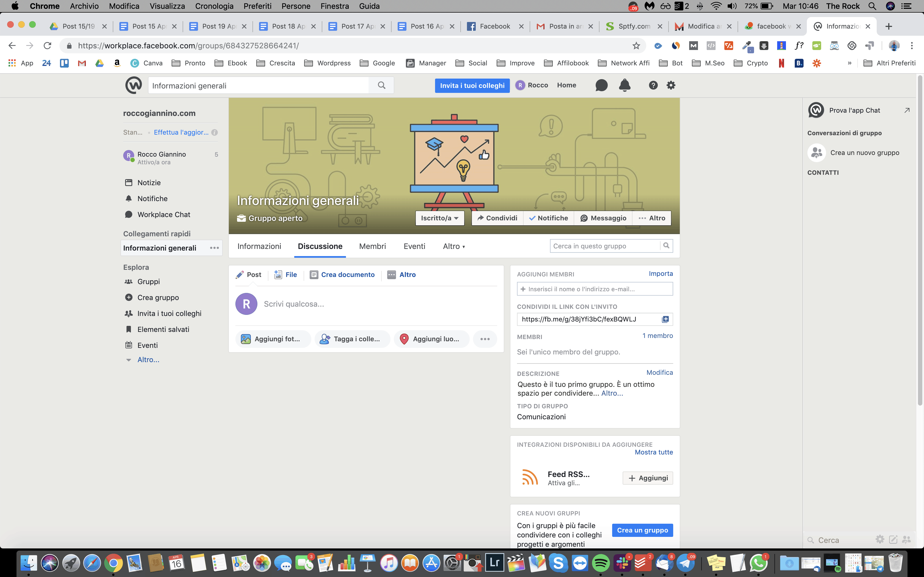Click the Aggiungi luogo location pin icon

405,339
